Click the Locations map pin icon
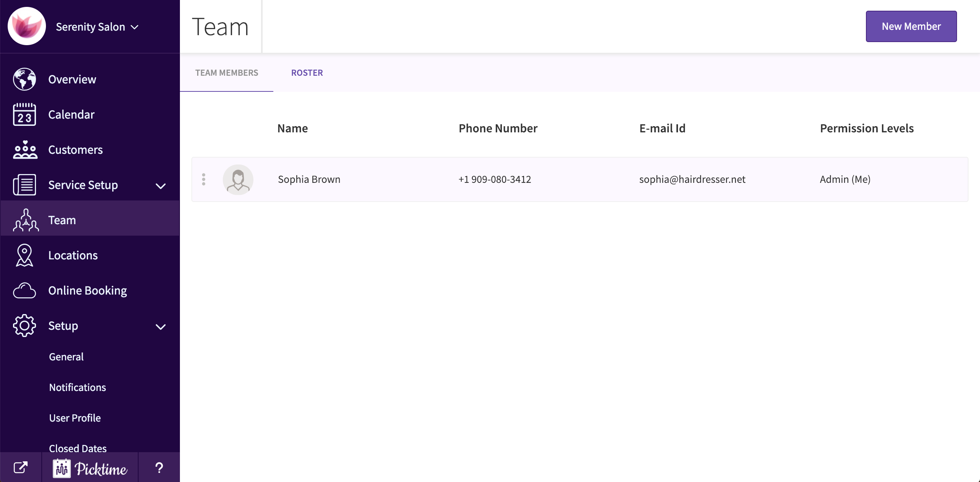The image size is (980, 482). tap(24, 255)
